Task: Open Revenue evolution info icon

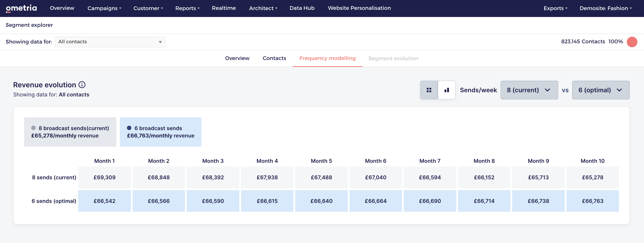Action: [x=82, y=85]
